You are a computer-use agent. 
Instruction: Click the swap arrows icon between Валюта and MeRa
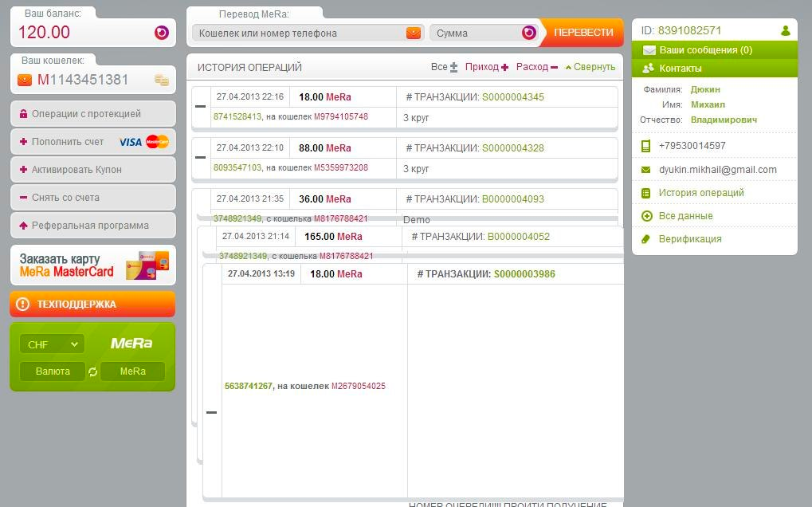(92, 371)
